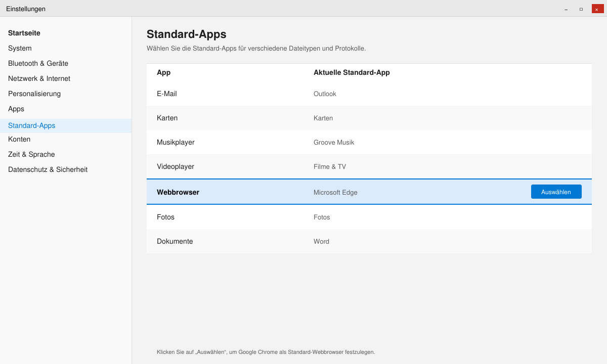
Task: Select the Fotos app row label
Action: 165,217
